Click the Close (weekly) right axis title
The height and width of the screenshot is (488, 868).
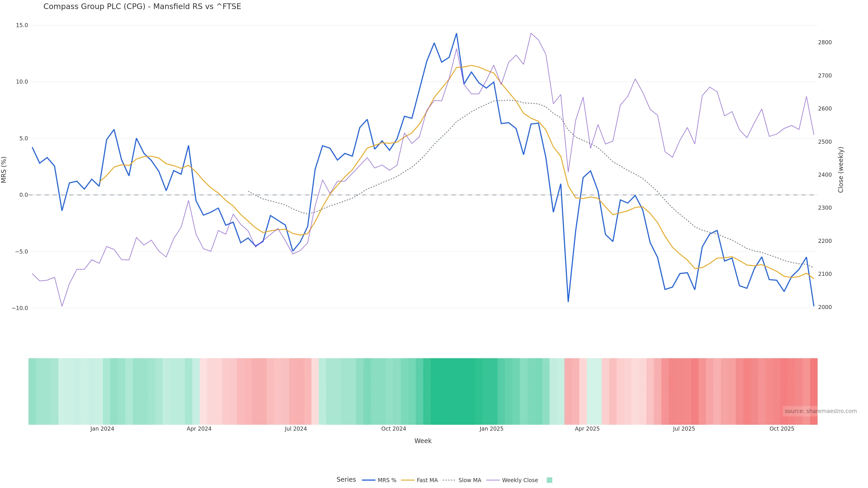[841, 169]
